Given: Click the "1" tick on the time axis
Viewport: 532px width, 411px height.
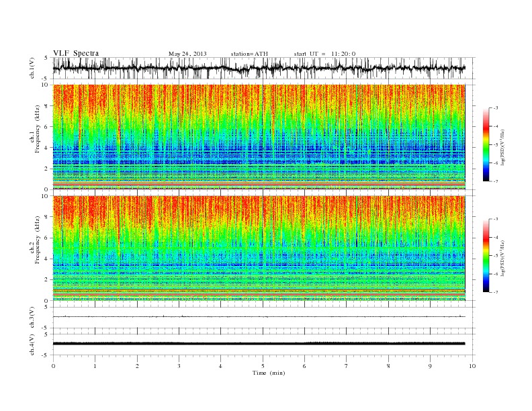Looking at the screenshot, I should pyautogui.click(x=95, y=366).
